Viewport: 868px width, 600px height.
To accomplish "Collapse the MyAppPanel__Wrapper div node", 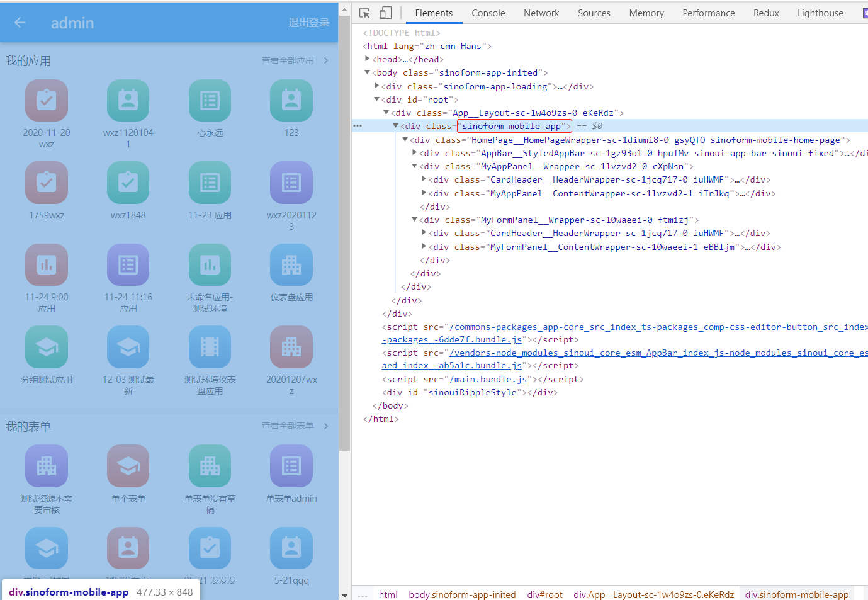I will [415, 166].
